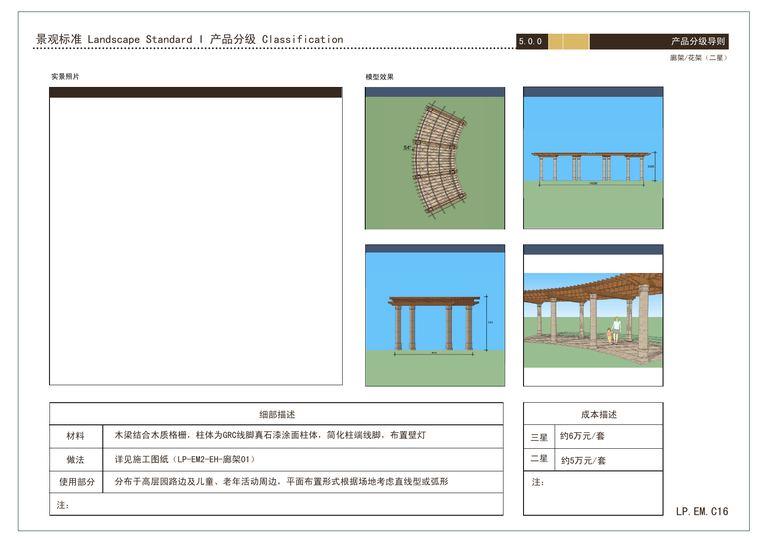Click the '模型效果' section label

[380, 77]
